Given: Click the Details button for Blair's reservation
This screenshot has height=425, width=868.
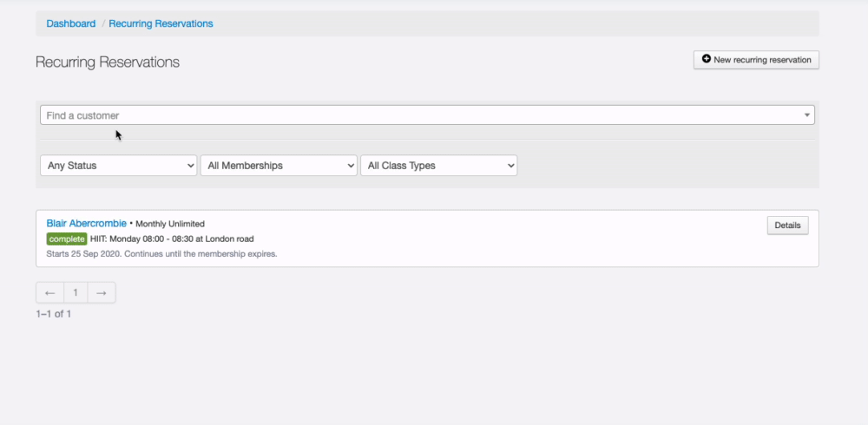Looking at the screenshot, I should click(787, 226).
